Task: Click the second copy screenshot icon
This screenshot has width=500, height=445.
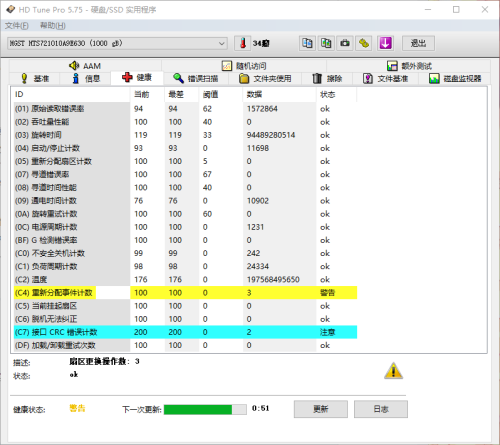Action: [326, 43]
